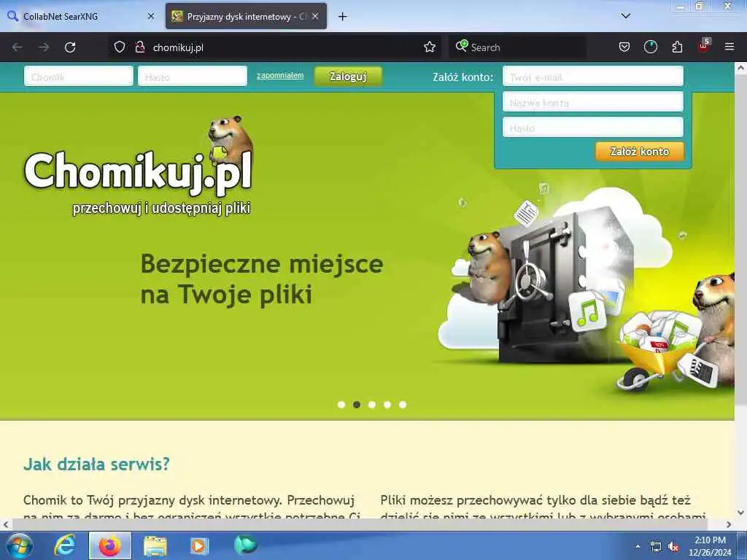The image size is (747, 560).
Task: Select the fifth slider dot
Action: pos(403,405)
